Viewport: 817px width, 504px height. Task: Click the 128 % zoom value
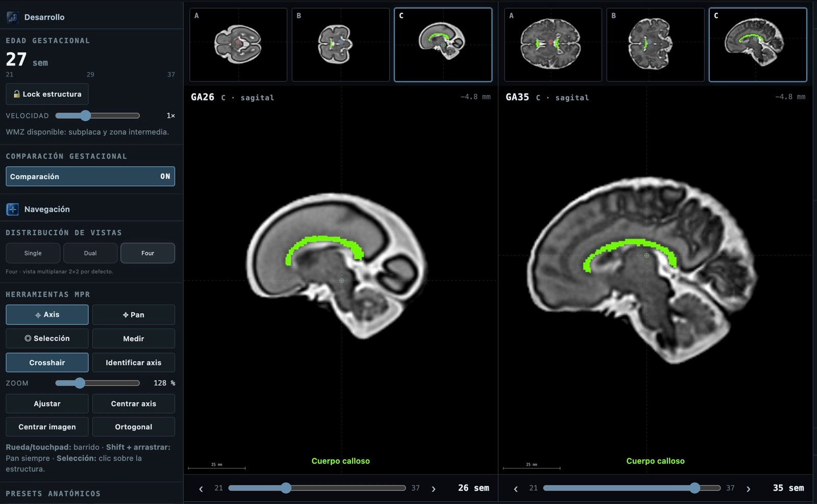click(164, 383)
